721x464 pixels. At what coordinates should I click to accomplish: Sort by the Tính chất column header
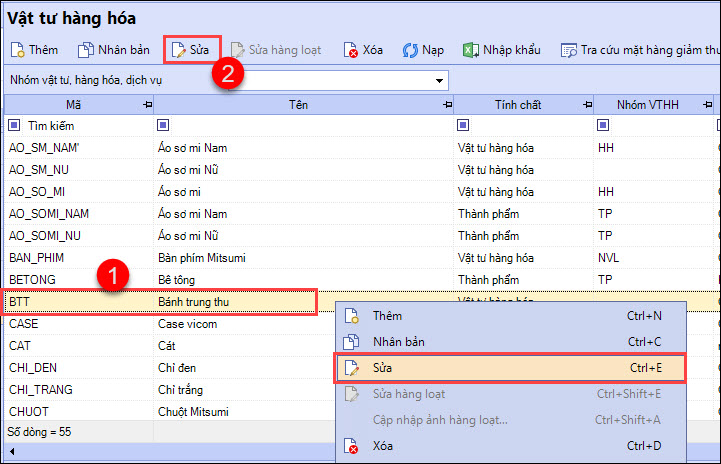pyautogui.click(x=518, y=105)
